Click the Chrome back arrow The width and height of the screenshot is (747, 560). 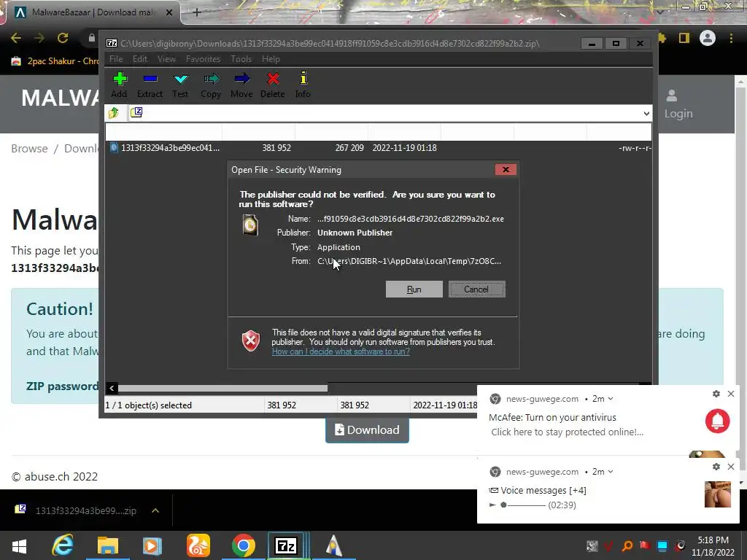tap(16, 38)
